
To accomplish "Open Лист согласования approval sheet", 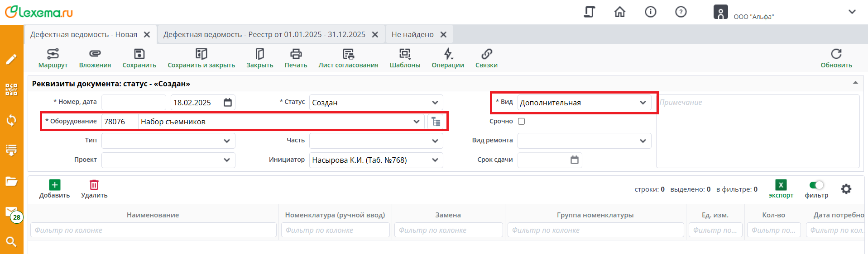I will pyautogui.click(x=348, y=54).
